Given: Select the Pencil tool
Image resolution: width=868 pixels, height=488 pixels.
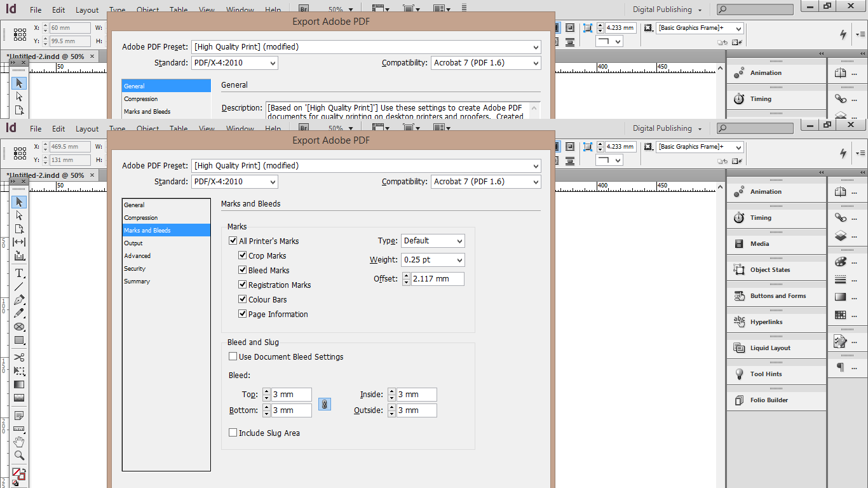Looking at the screenshot, I should click(x=19, y=313).
